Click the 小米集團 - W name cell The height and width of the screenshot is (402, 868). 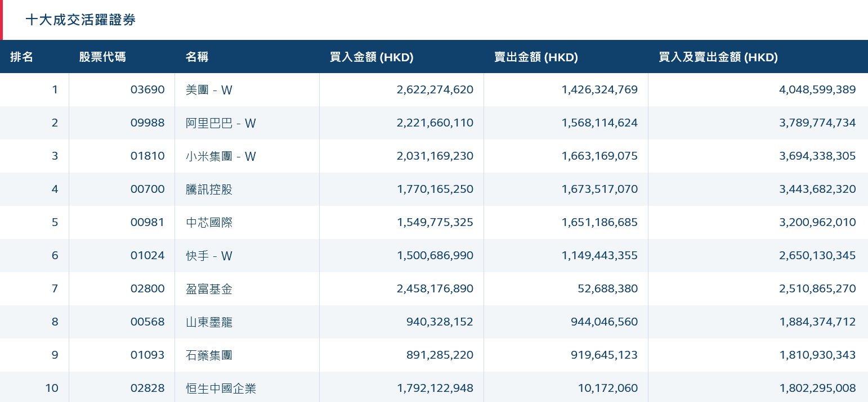click(221, 156)
